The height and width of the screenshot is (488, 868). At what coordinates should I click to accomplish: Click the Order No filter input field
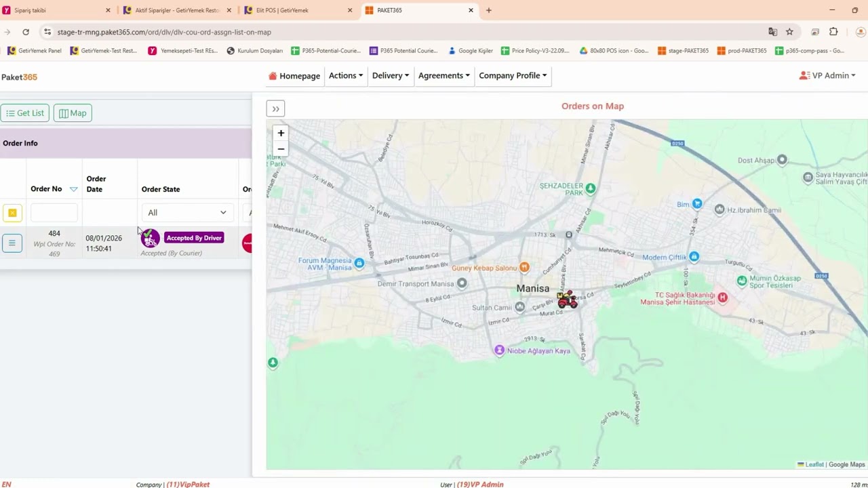click(54, 213)
